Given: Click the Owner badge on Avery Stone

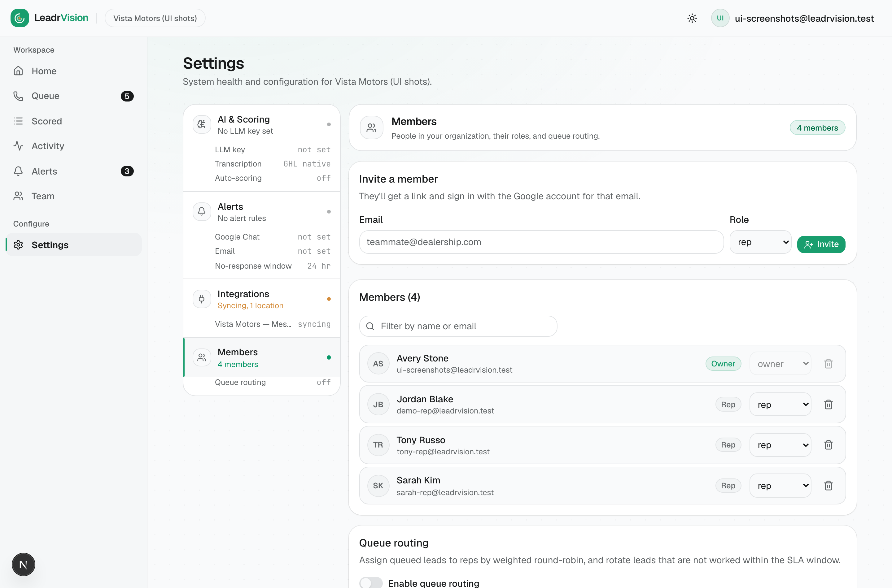Looking at the screenshot, I should coord(723,364).
